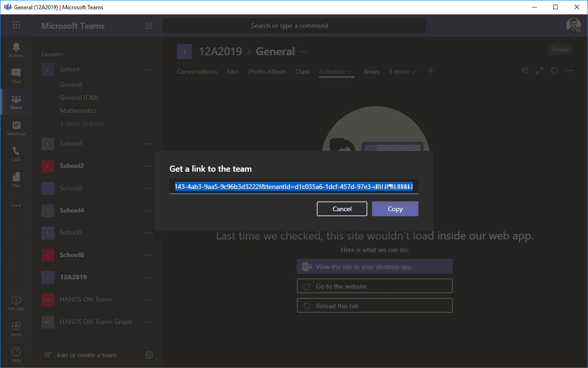The width and height of the screenshot is (588, 368).
Task: Open more tab options ellipsis
Action: point(569,71)
